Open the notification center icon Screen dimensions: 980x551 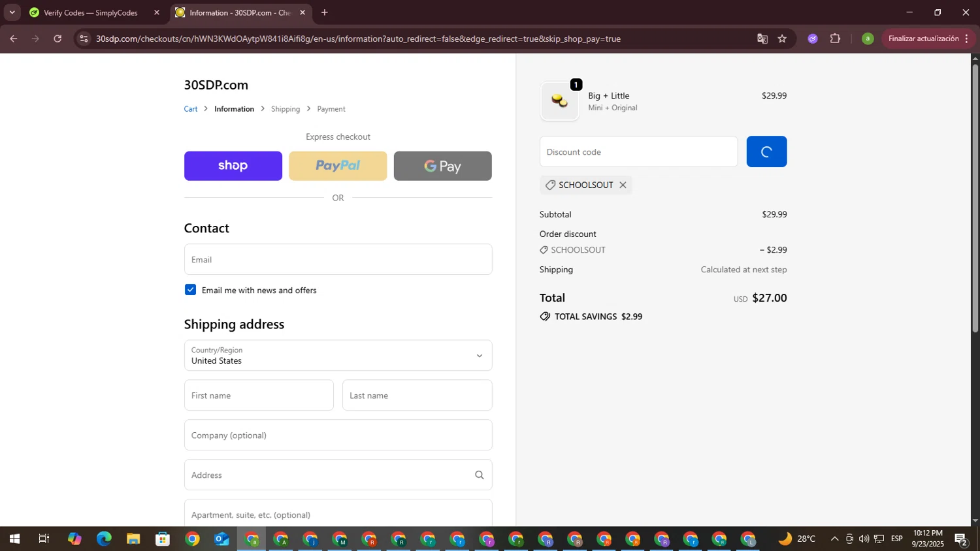coord(961,539)
